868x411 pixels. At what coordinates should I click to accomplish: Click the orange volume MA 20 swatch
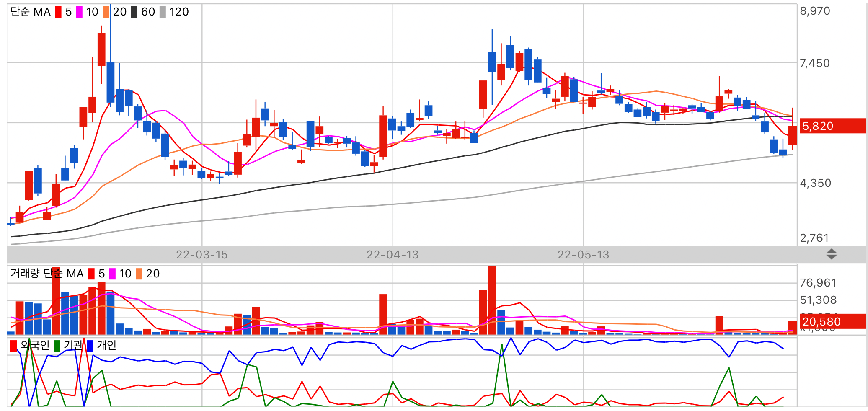(139, 274)
